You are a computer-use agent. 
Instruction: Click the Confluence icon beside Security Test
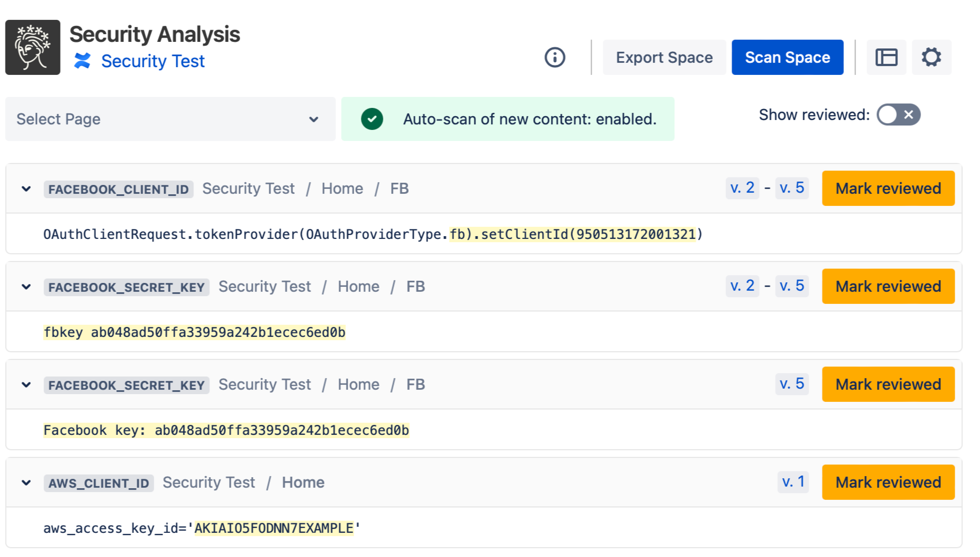coord(83,61)
